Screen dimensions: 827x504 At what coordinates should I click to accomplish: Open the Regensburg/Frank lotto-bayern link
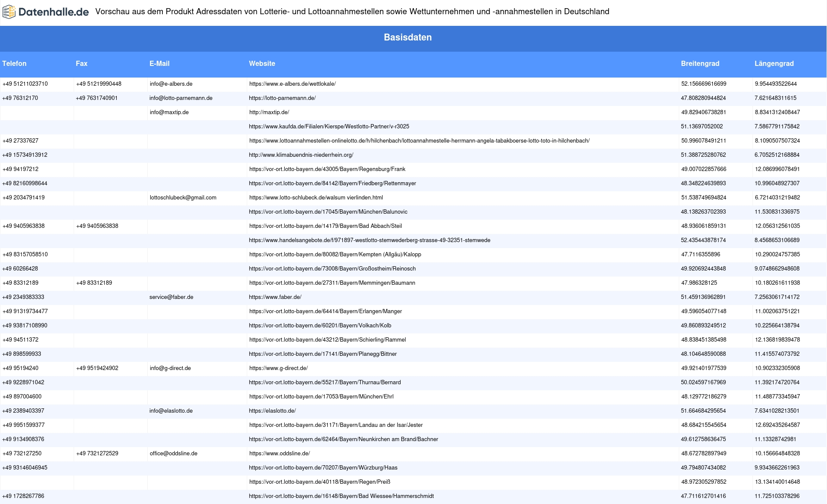point(327,169)
